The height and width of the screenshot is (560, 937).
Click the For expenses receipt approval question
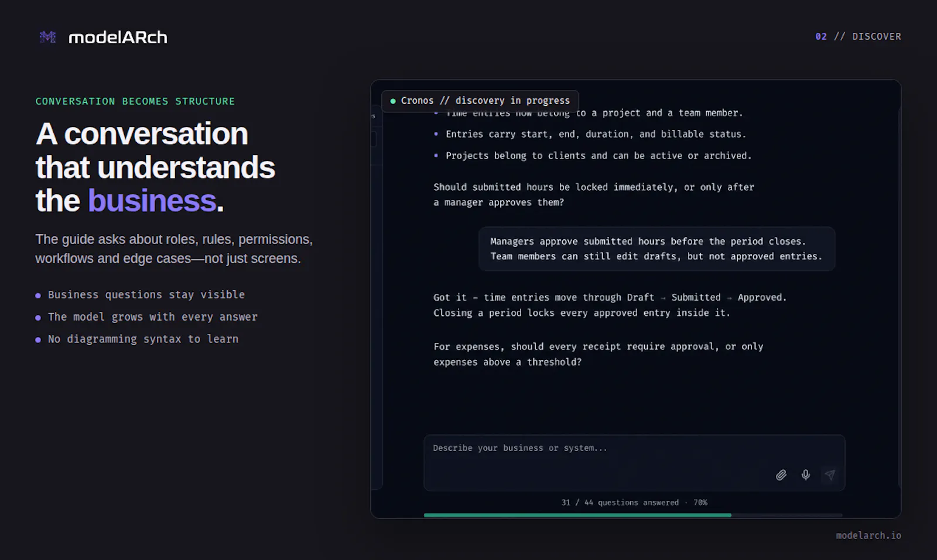click(599, 354)
